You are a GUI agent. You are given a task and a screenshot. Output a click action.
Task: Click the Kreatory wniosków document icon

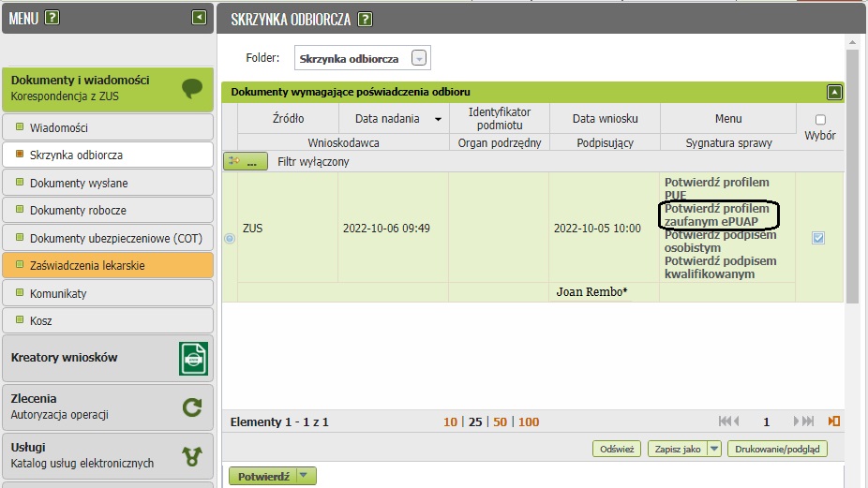(193, 359)
